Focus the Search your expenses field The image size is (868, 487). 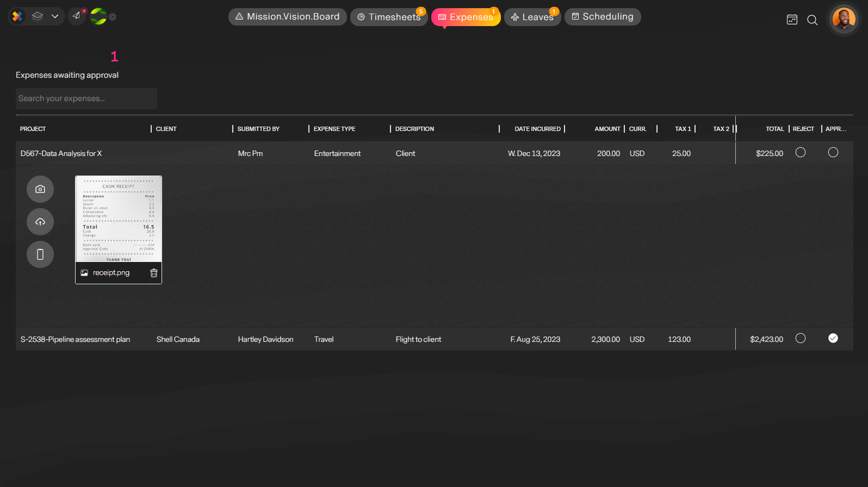point(86,98)
